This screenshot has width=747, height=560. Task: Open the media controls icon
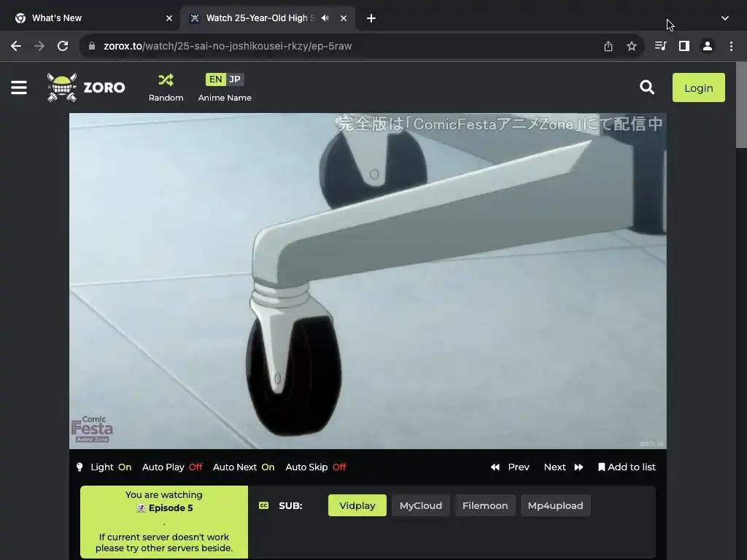660,46
